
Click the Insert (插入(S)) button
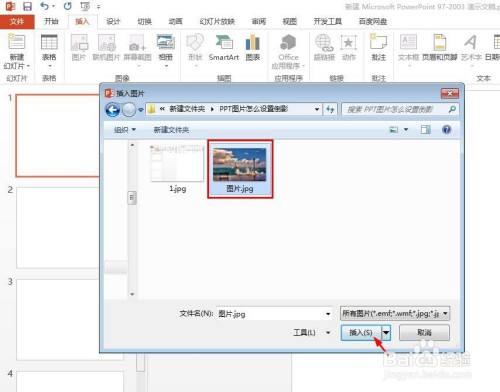(361, 333)
